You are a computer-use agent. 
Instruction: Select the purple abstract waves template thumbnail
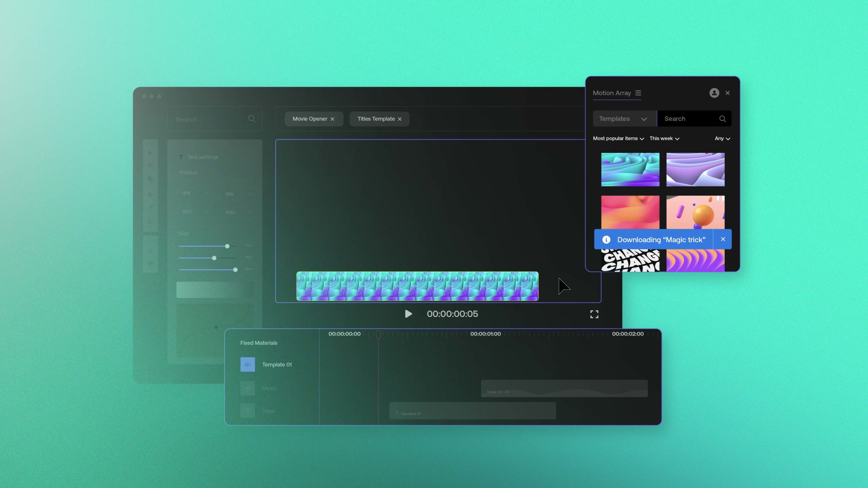(x=695, y=169)
